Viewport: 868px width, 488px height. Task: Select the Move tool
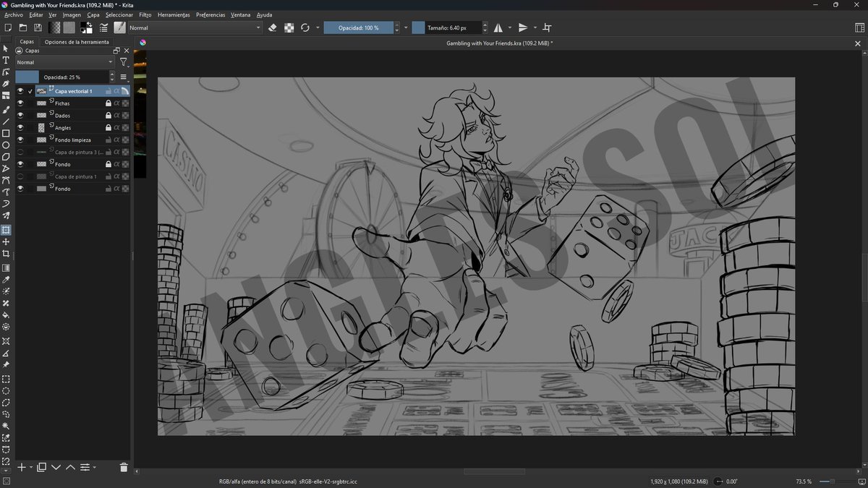pos(6,242)
